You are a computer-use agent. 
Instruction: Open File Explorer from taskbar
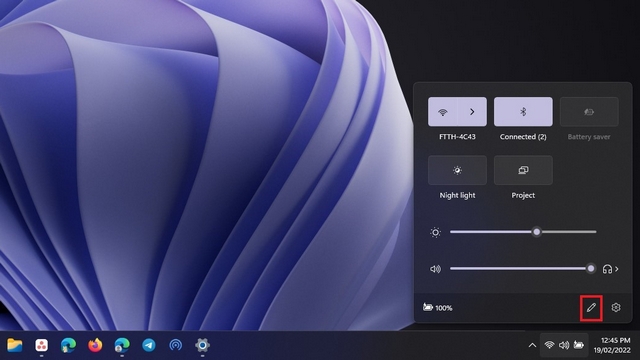click(x=15, y=345)
